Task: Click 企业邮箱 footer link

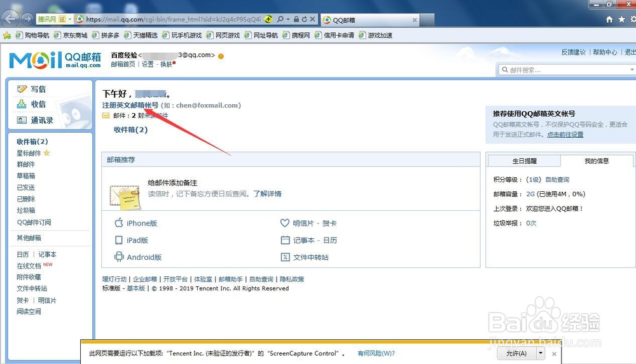Action: (x=145, y=279)
